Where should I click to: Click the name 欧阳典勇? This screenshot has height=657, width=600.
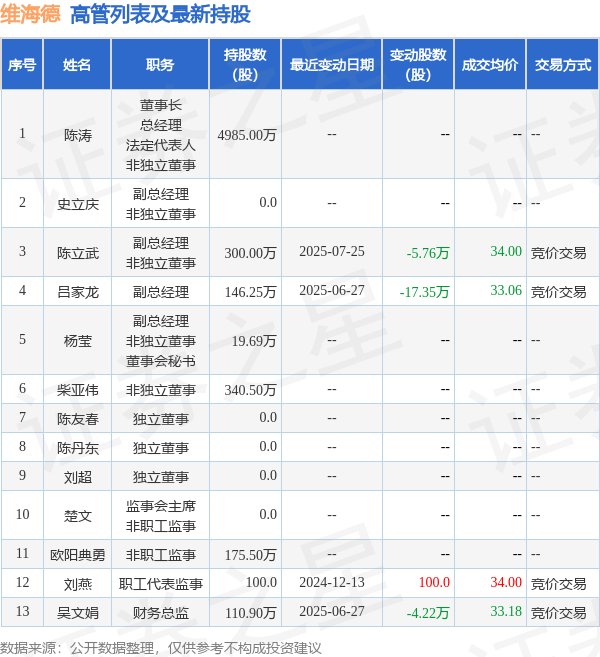[x=78, y=555]
